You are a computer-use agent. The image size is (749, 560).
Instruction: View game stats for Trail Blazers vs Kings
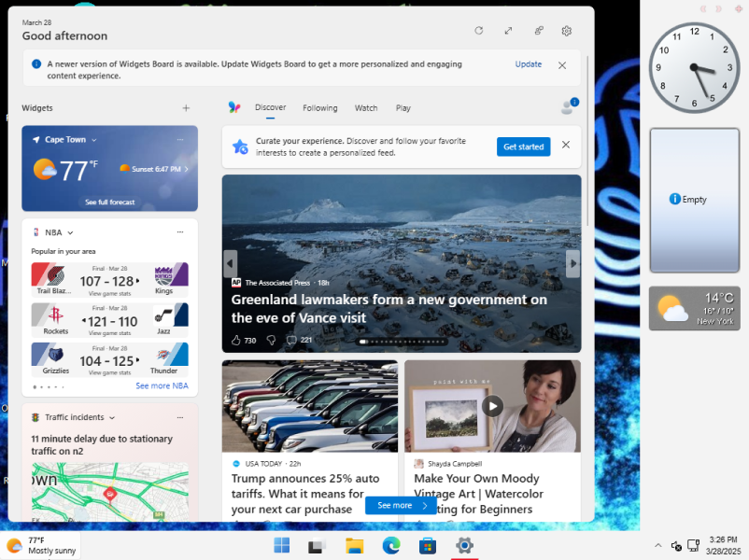pos(109,294)
